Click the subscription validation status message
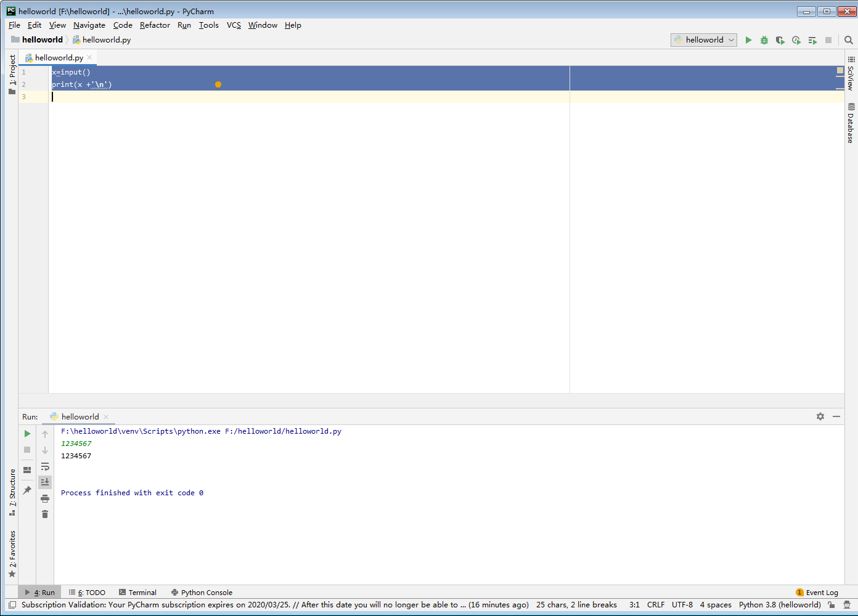This screenshot has height=616, width=858. click(275, 605)
